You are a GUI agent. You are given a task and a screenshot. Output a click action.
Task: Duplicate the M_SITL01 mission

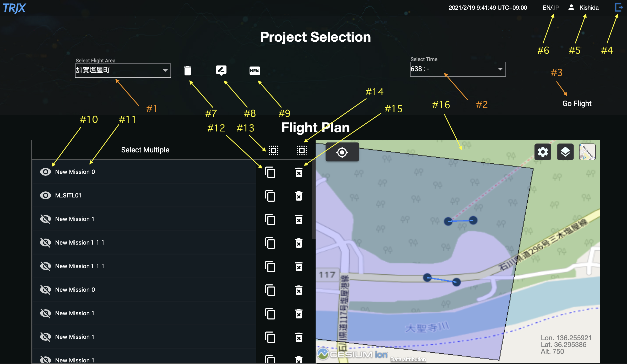(x=270, y=196)
